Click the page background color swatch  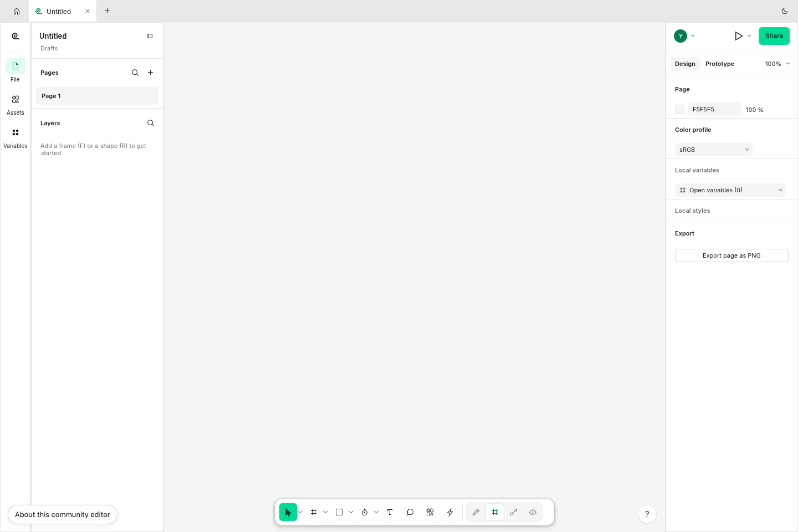point(679,109)
